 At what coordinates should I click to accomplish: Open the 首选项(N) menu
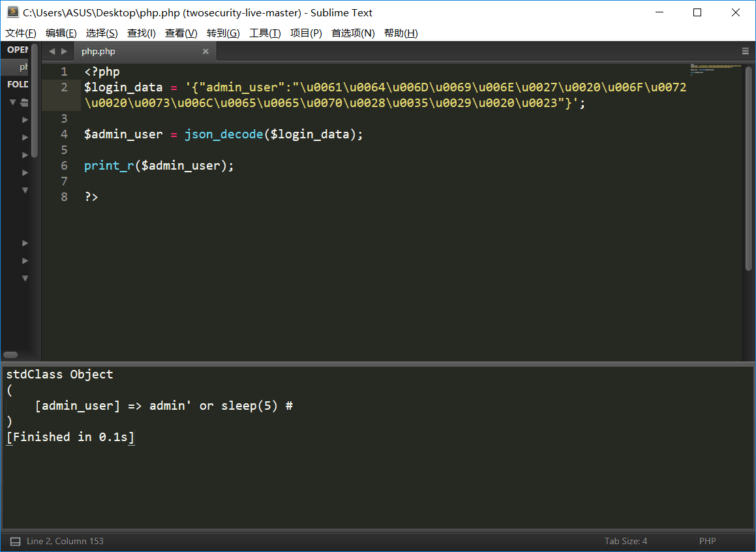point(353,33)
